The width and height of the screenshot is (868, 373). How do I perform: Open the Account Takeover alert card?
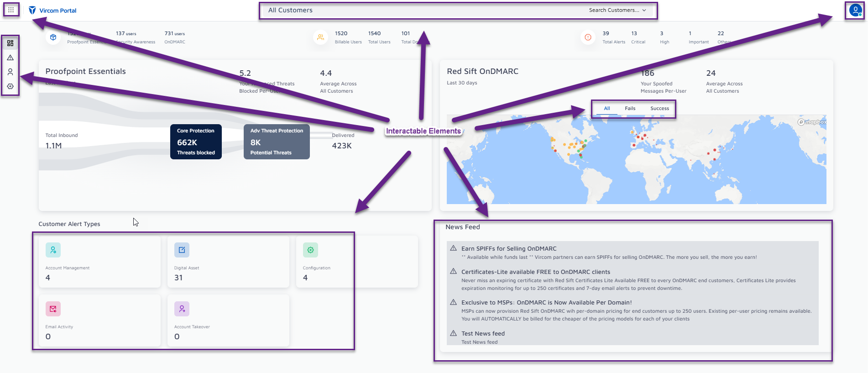(229, 320)
